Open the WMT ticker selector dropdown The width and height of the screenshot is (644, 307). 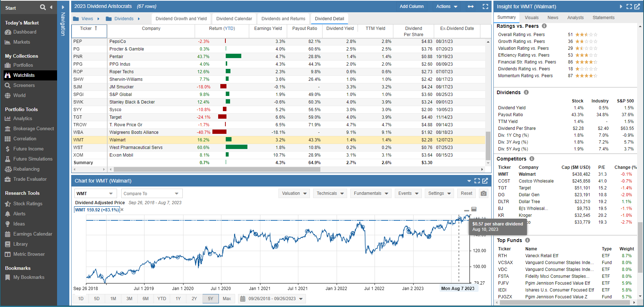tap(96, 193)
